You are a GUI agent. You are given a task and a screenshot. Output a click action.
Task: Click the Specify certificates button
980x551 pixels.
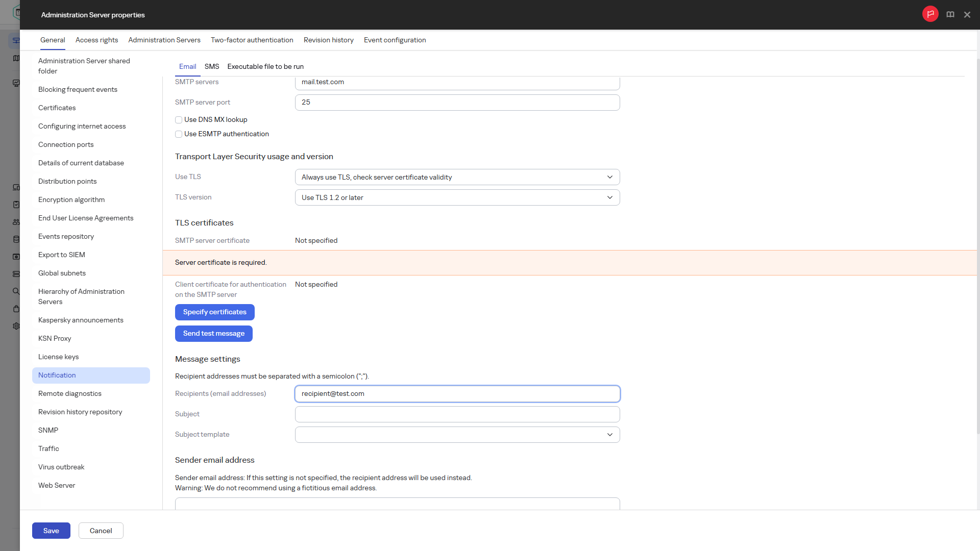(x=215, y=312)
